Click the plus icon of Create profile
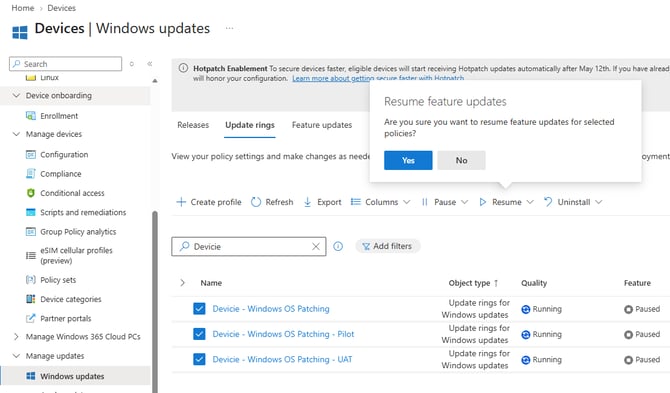Viewport: 670px width, 393px height. [x=181, y=202]
